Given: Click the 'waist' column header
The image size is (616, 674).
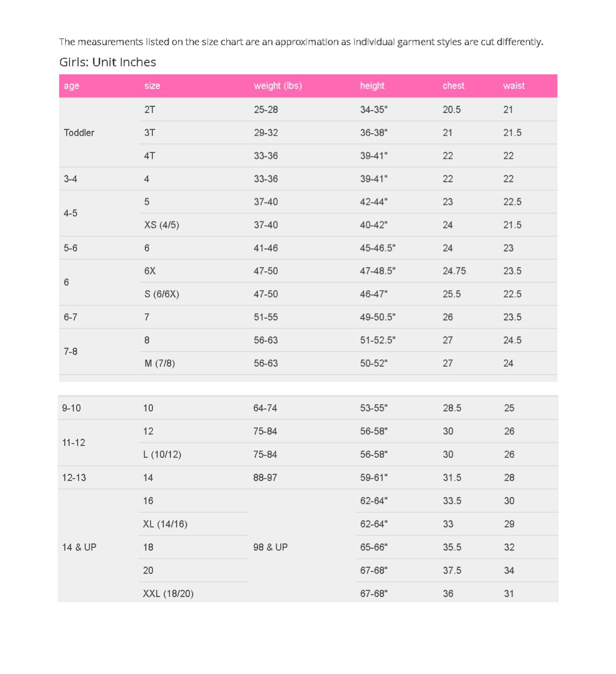Looking at the screenshot, I should (528, 86).
